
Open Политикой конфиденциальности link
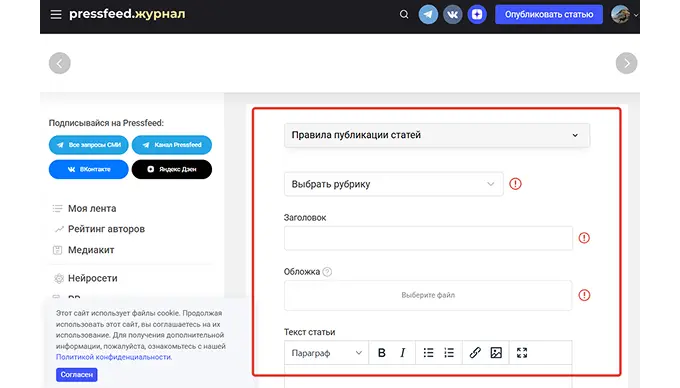click(x=114, y=357)
